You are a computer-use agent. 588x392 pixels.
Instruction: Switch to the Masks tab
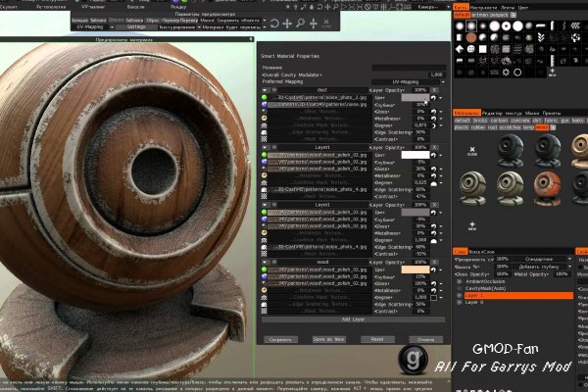click(532, 113)
